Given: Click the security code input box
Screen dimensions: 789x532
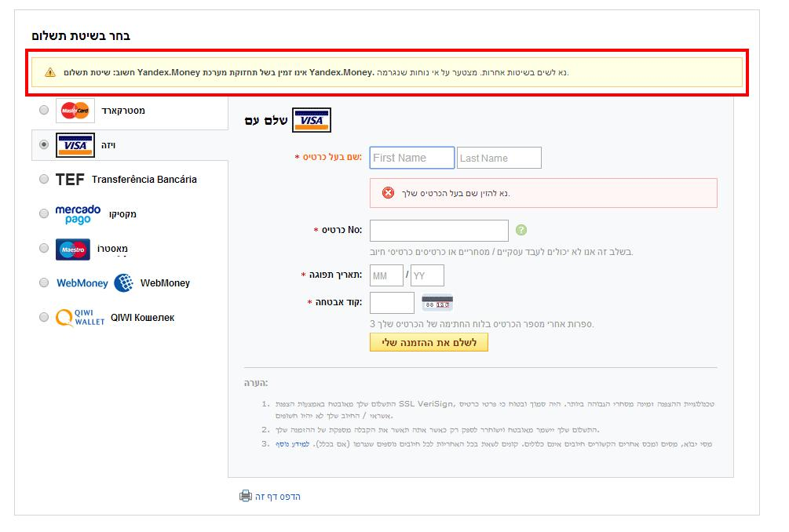Looking at the screenshot, I should click(392, 303).
